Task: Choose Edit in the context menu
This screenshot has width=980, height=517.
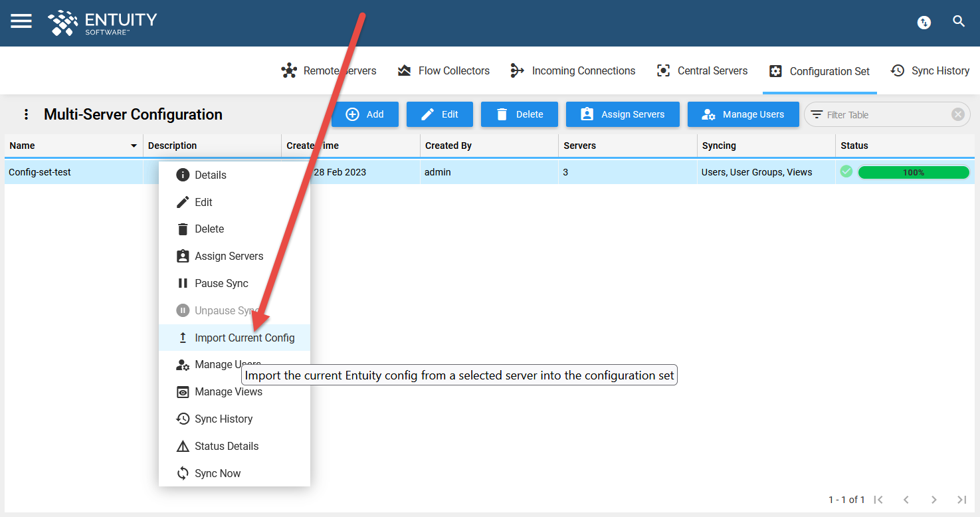Action: click(235, 202)
